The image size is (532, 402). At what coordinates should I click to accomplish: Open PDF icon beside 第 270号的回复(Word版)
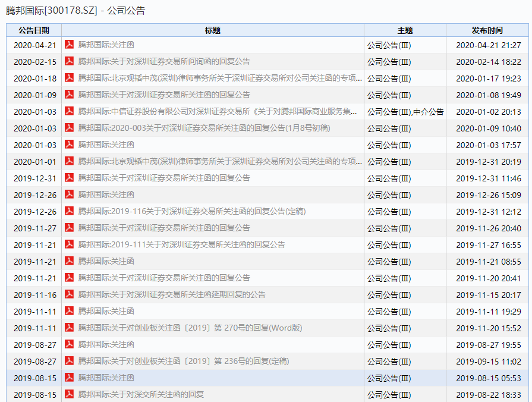click(x=69, y=327)
